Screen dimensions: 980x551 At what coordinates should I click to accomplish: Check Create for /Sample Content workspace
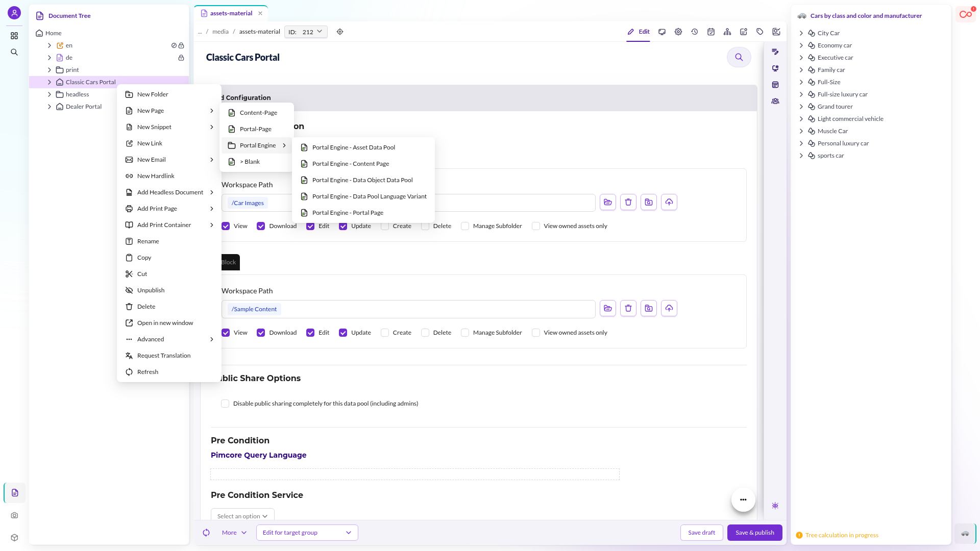click(x=385, y=333)
